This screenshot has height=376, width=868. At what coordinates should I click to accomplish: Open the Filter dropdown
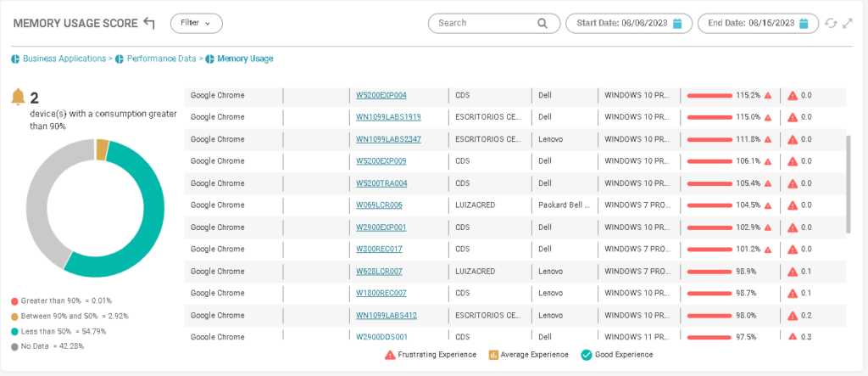[x=196, y=23]
